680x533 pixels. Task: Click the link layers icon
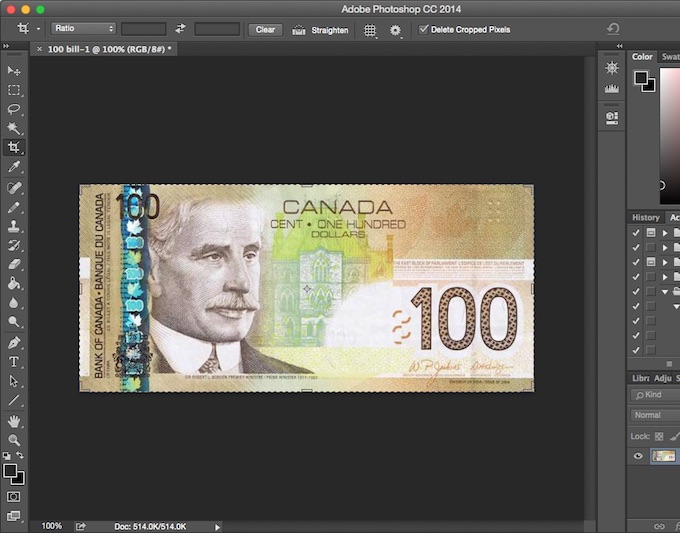[x=659, y=526]
